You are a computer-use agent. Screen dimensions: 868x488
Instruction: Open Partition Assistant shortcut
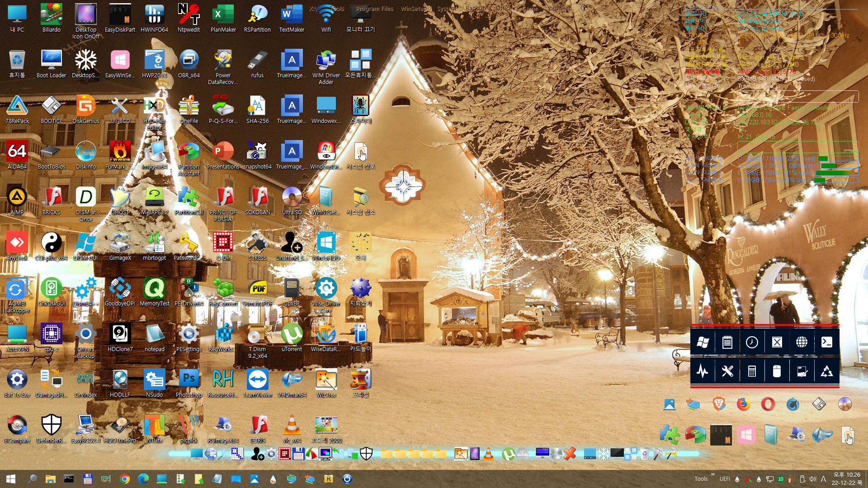click(189, 158)
